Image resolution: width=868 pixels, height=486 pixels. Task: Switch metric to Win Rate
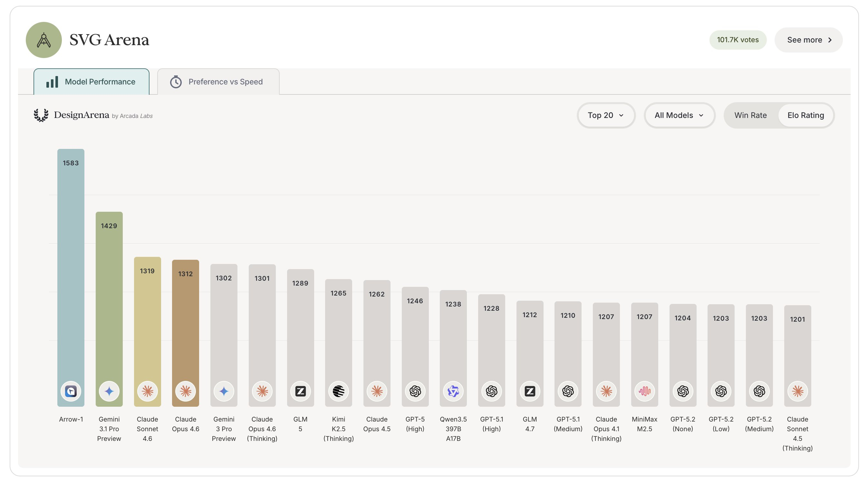[x=750, y=115]
